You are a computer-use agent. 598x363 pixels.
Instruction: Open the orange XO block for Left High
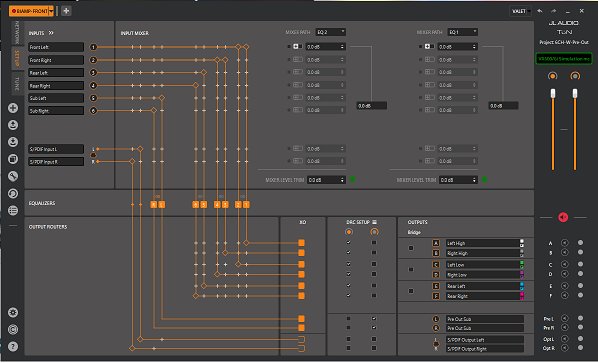coord(301,243)
